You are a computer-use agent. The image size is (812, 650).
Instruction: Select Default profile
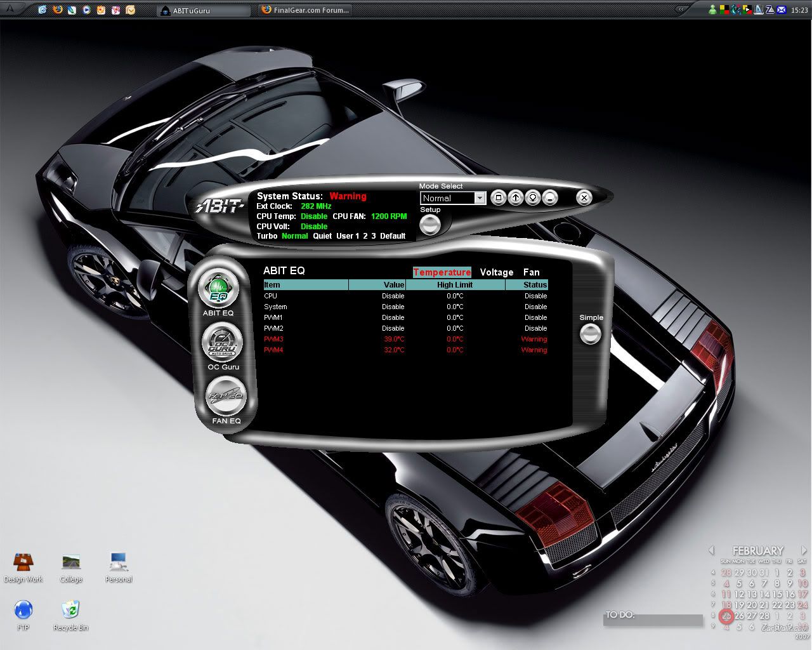click(393, 236)
